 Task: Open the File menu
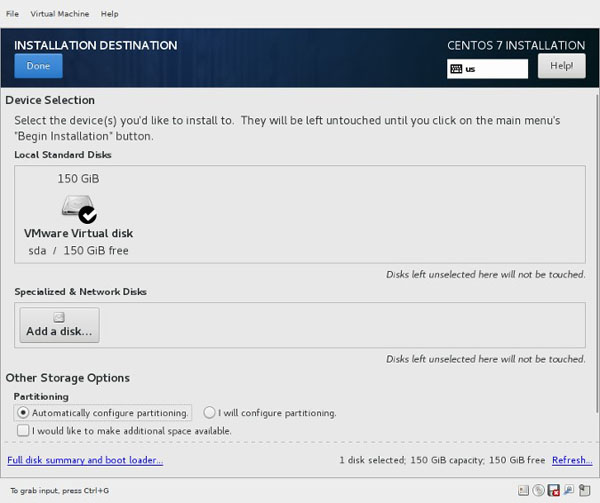12,14
